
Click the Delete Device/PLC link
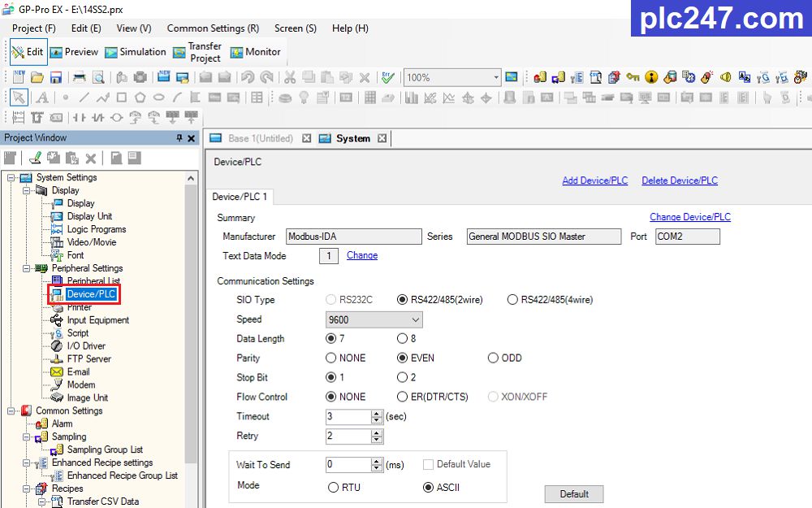(680, 180)
